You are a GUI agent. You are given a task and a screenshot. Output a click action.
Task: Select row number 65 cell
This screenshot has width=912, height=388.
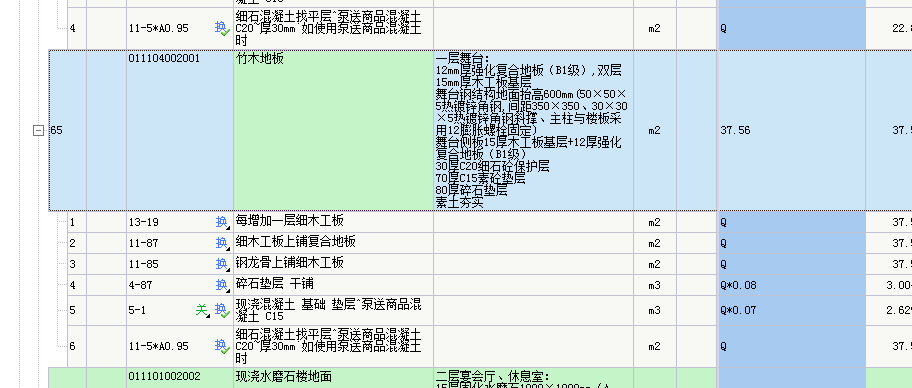tap(68, 131)
